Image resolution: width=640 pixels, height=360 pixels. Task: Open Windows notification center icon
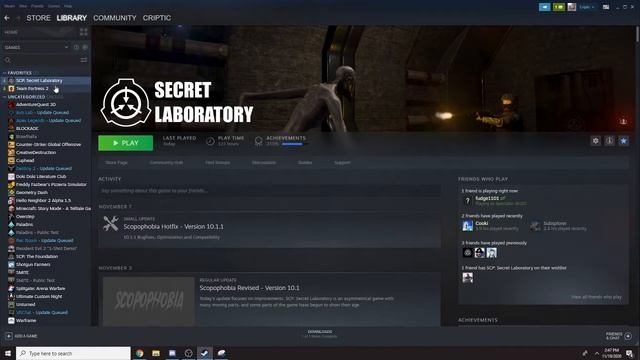pyautogui.click(x=630, y=353)
